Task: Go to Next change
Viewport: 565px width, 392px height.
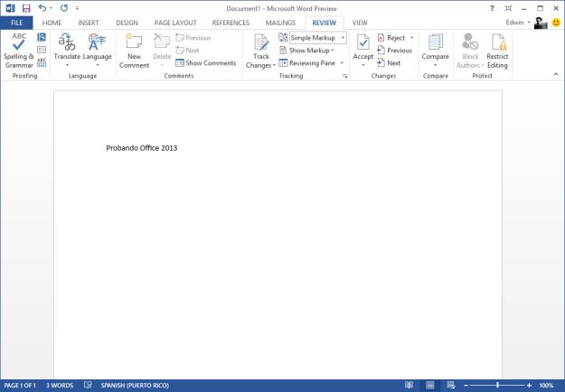Action: pos(389,63)
